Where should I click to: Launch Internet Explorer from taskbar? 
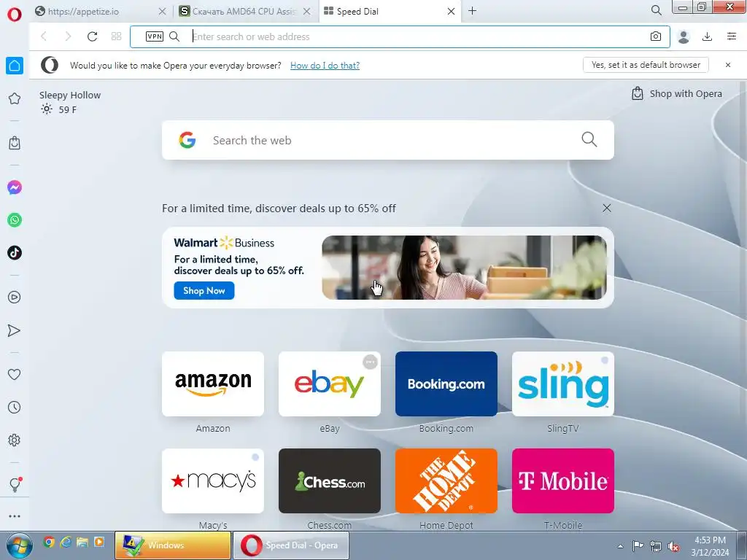pyautogui.click(x=66, y=542)
